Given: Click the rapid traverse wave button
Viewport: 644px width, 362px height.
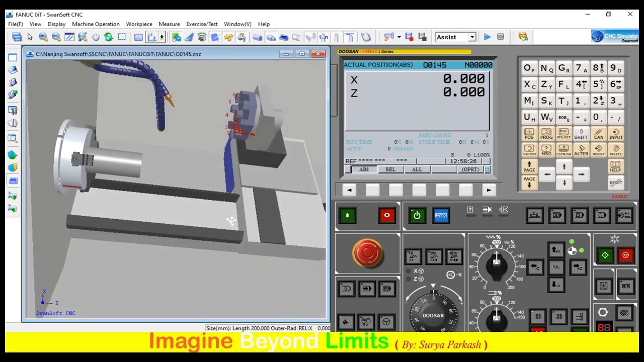Looking at the screenshot, I should pos(556,267).
